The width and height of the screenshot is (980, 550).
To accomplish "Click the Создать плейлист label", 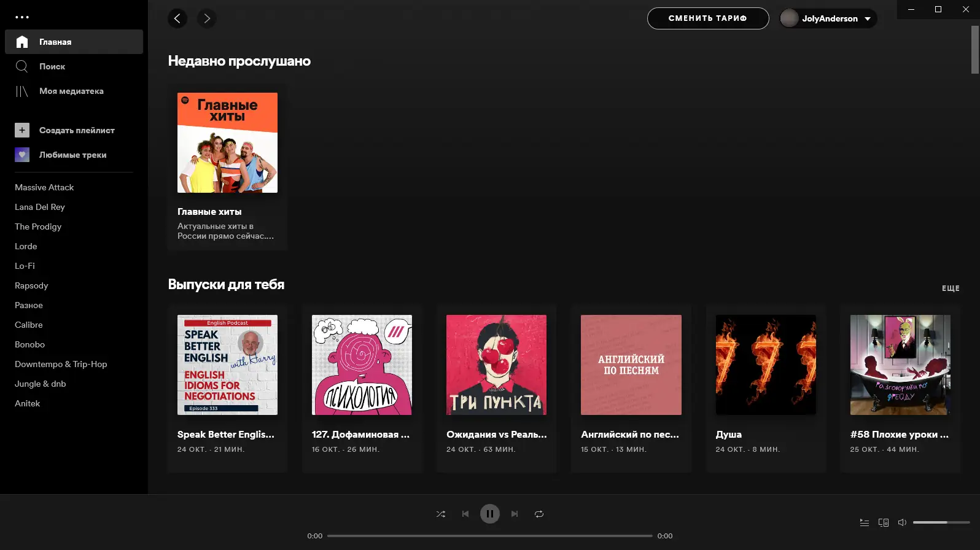I will click(77, 130).
